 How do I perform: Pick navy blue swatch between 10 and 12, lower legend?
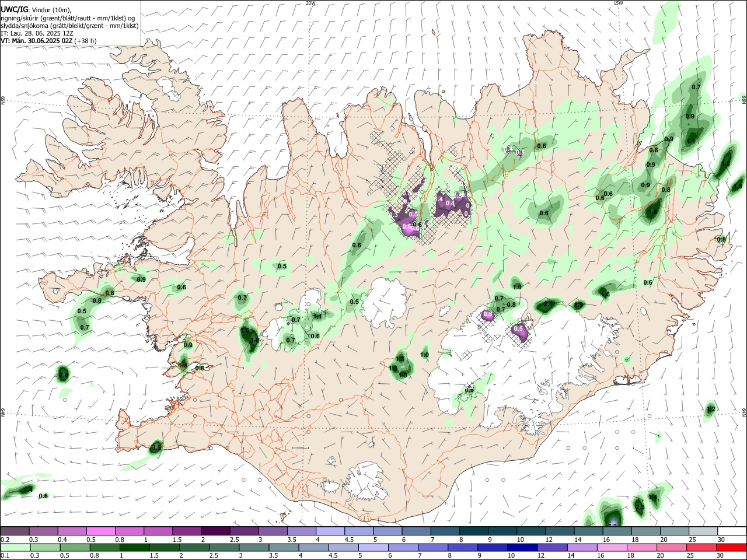522,548
